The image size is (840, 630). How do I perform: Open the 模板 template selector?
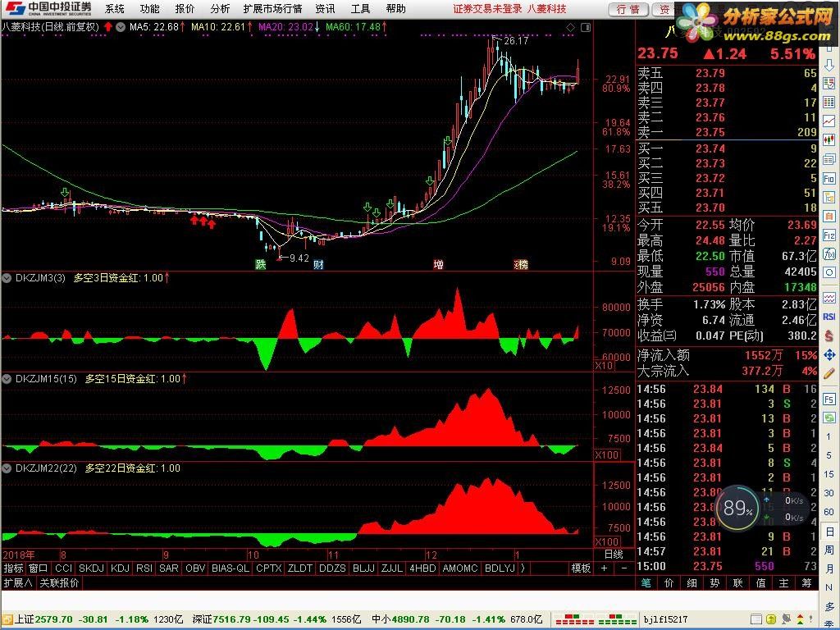(x=581, y=568)
